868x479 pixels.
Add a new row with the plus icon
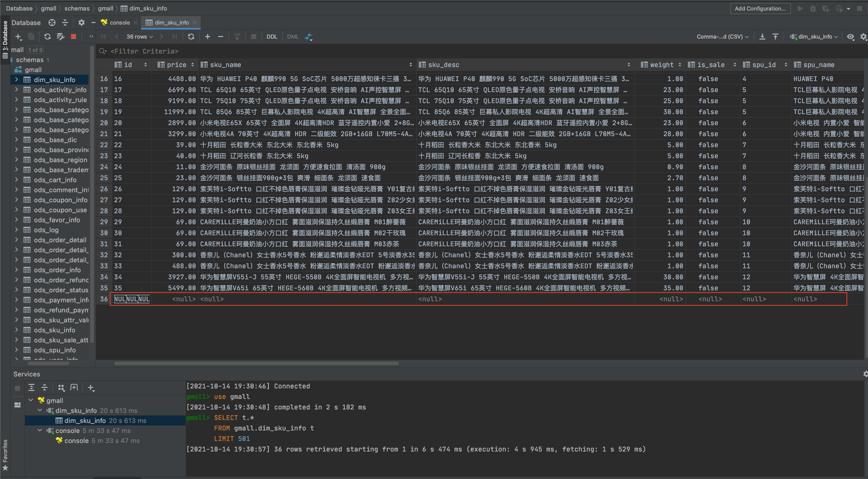[x=208, y=36]
